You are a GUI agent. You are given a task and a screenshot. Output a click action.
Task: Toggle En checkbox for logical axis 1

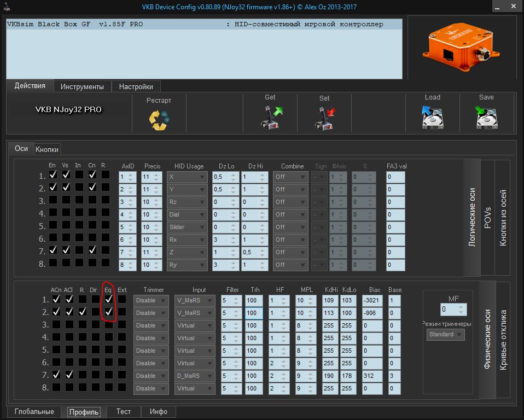click(53, 174)
